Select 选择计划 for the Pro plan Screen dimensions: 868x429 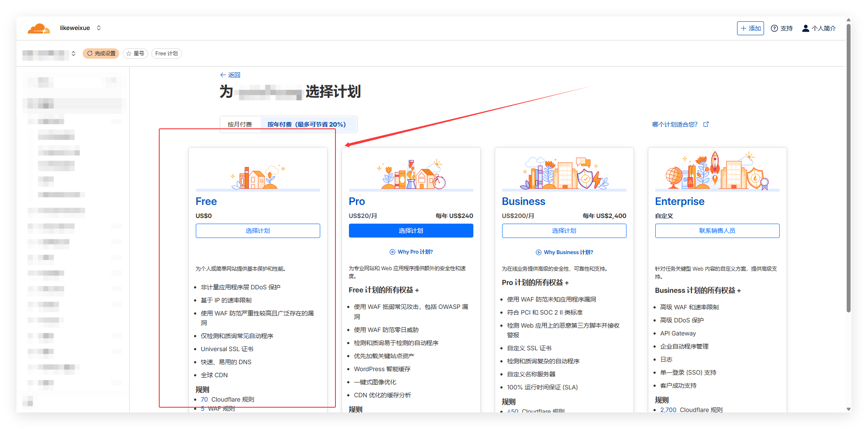(x=411, y=231)
